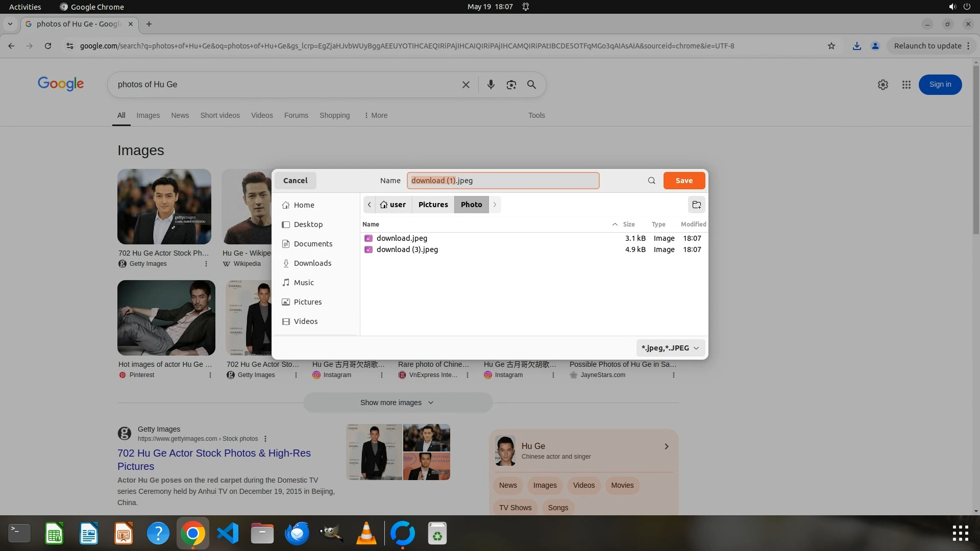Expand Show more images

(397, 403)
